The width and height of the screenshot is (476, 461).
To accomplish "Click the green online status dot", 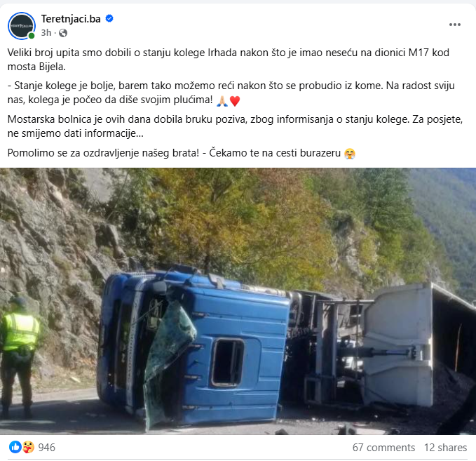I will point(32,36).
